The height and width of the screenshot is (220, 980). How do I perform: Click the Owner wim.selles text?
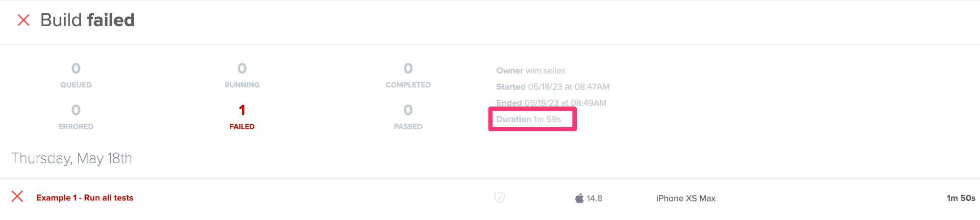pyautogui.click(x=531, y=71)
